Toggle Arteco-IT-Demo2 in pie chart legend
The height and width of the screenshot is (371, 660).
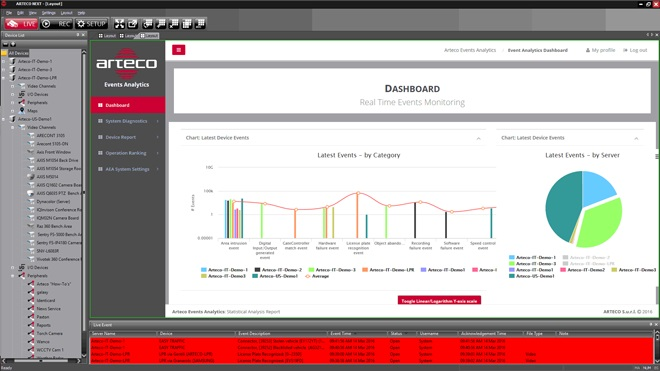point(582,270)
